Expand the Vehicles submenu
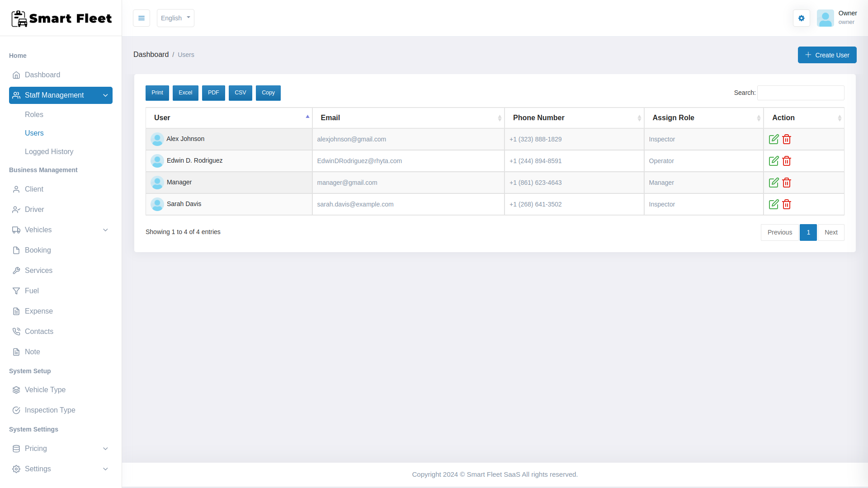 point(105,230)
